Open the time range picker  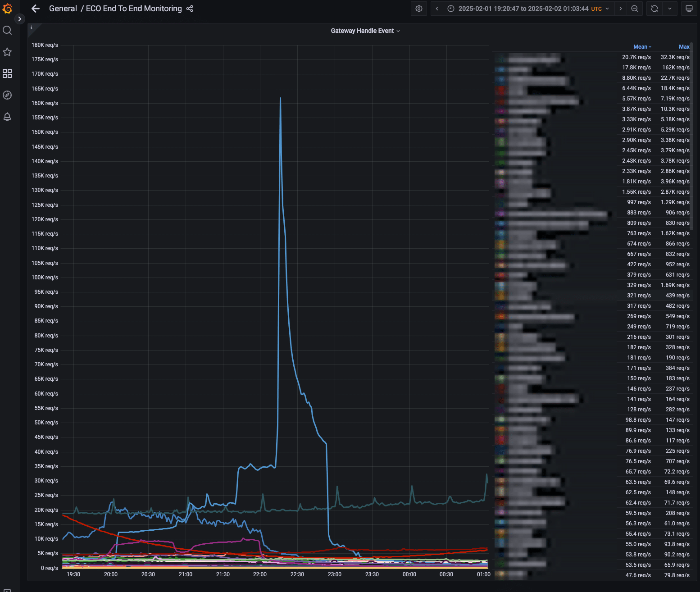pos(528,9)
